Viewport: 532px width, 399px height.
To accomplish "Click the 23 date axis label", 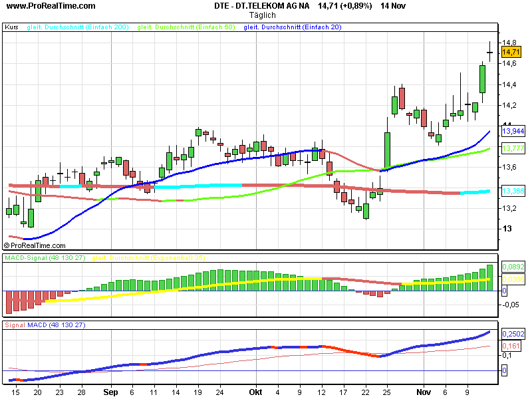I will pyautogui.click(x=59, y=392).
